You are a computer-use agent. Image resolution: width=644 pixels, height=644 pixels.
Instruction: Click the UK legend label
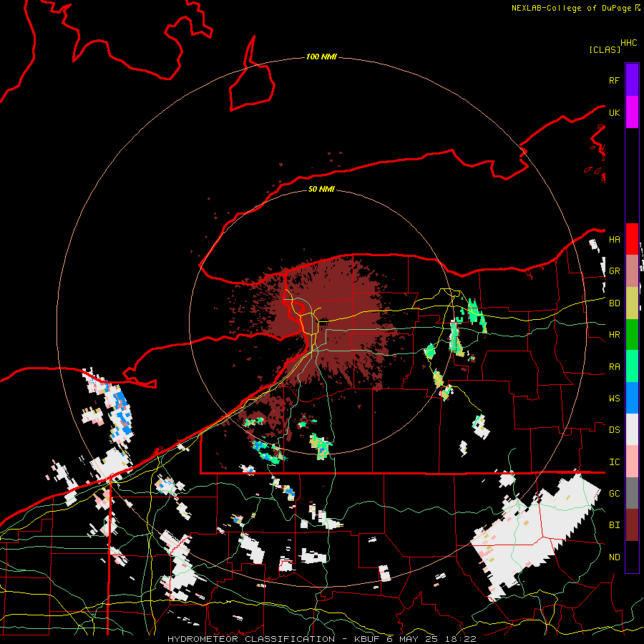click(x=614, y=112)
